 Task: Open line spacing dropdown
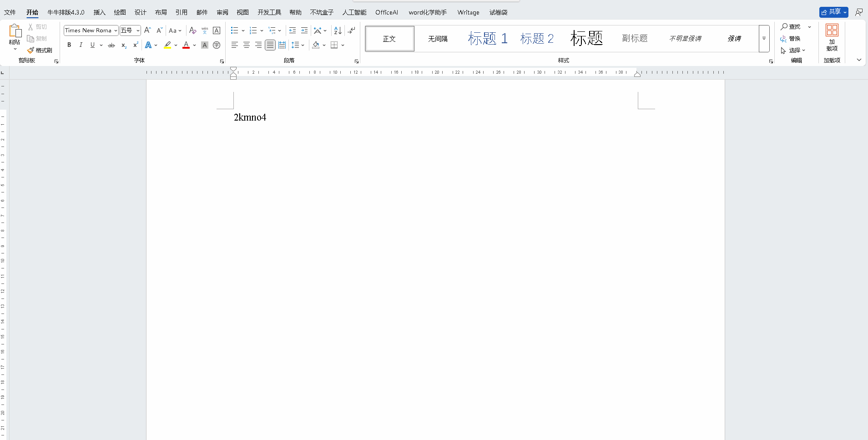point(298,45)
